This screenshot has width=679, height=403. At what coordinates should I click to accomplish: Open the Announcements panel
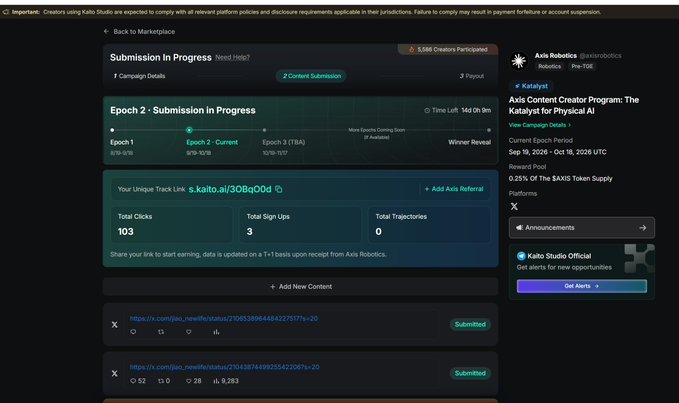[x=582, y=228]
